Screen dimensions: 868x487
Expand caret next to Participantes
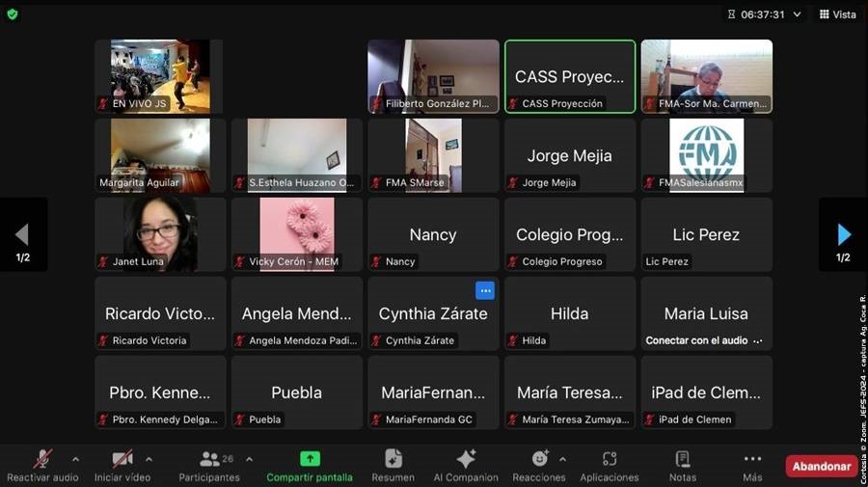[249, 459]
